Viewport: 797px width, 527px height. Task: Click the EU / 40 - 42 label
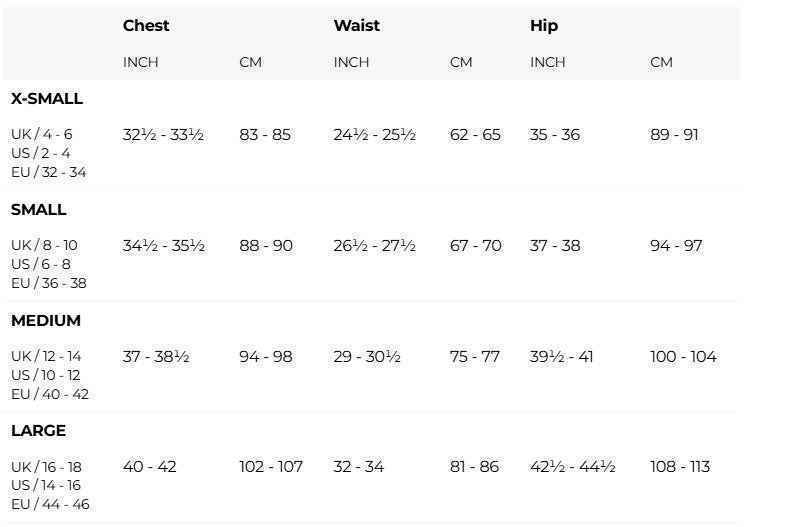point(50,394)
